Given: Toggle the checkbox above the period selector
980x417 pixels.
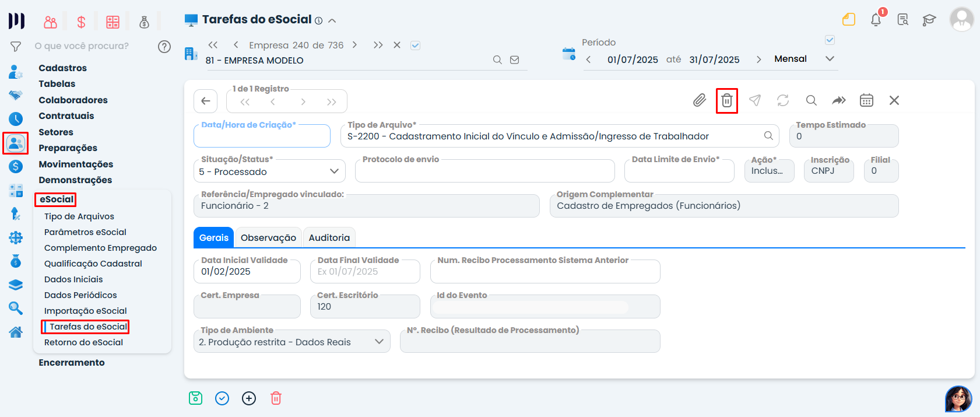Looking at the screenshot, I should 830,40.
